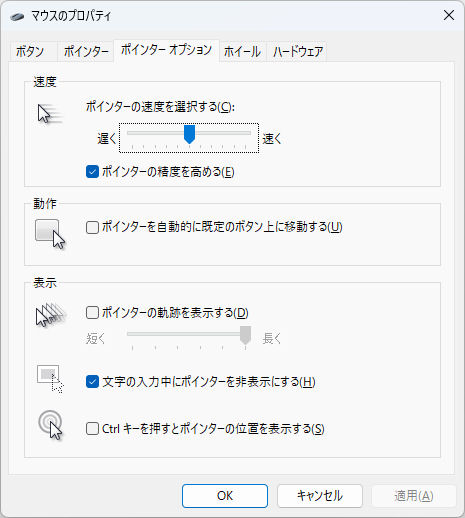Click the hide-pointer-while-typing icon
The width and height of the screenshot is (465, 518).
tap(50, 379)
